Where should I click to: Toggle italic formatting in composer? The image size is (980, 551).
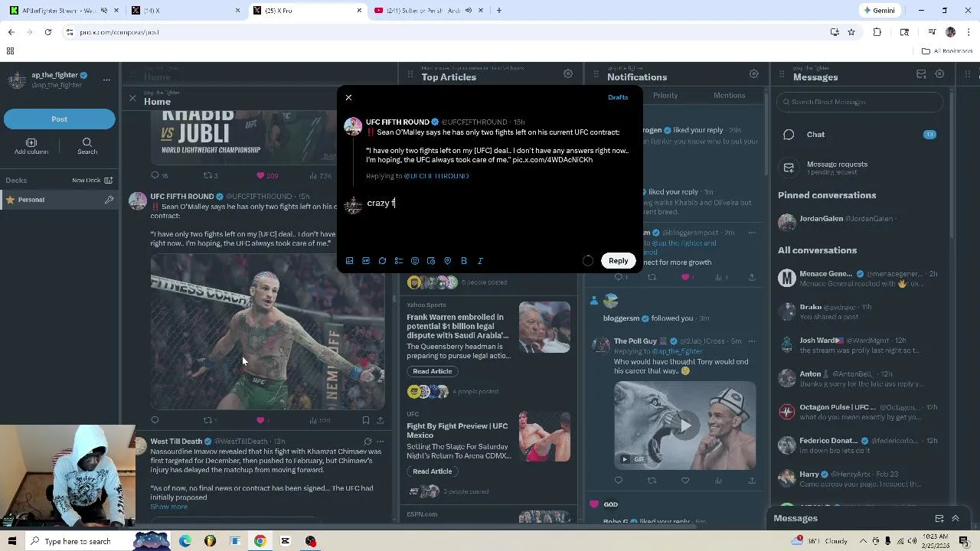pyautogui.click(x=480, y=261)
